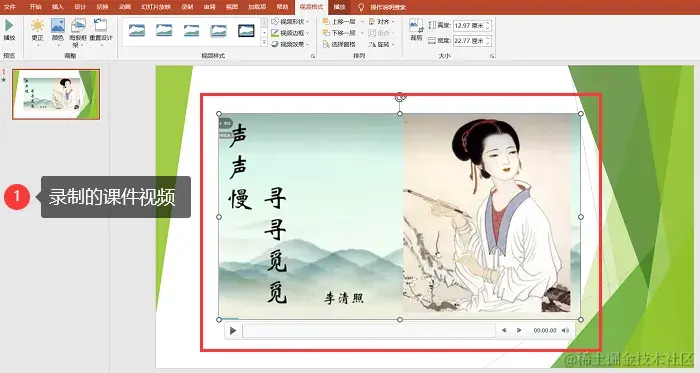700x373 pixels.
Task: Switch to the Playback (播放) tab
Action: [340, 7]
